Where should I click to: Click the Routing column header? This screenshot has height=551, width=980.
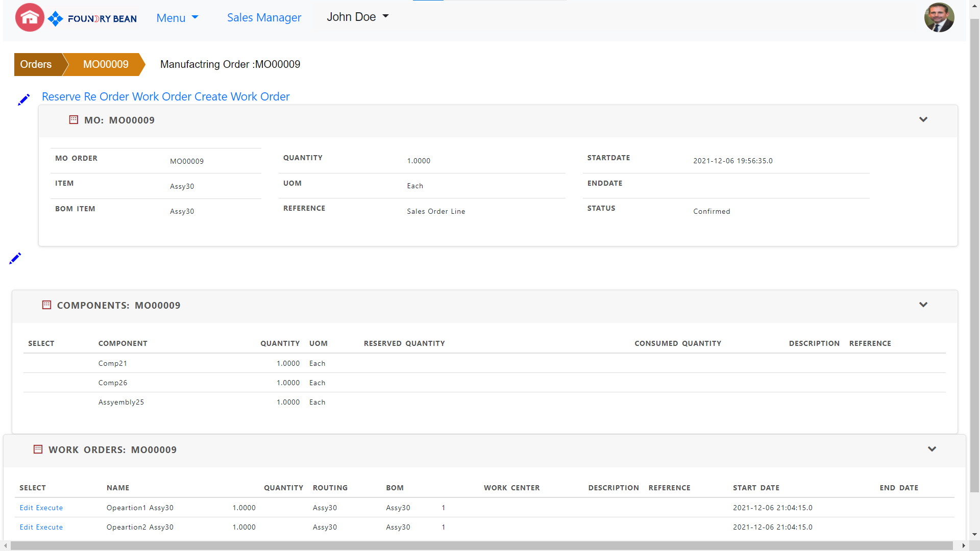[330, 488]
